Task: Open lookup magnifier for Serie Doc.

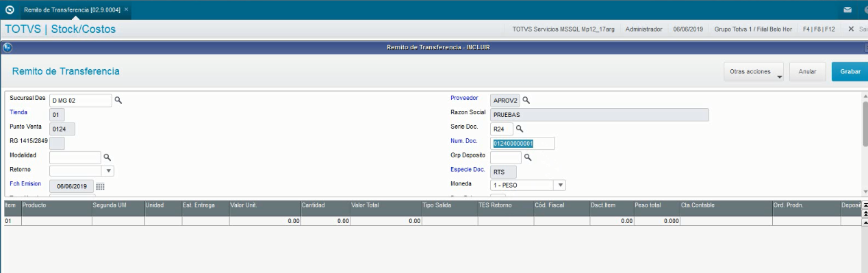Action: coord(520,129)
